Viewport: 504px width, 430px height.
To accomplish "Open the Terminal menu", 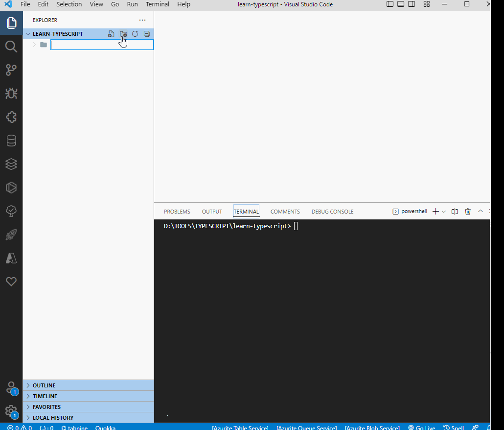I will pyautogui.click(x=158, y=4).
